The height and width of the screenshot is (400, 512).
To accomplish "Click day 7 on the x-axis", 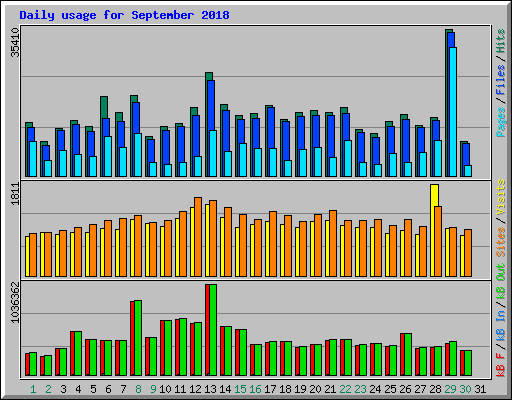I will (x=123, y=389).
